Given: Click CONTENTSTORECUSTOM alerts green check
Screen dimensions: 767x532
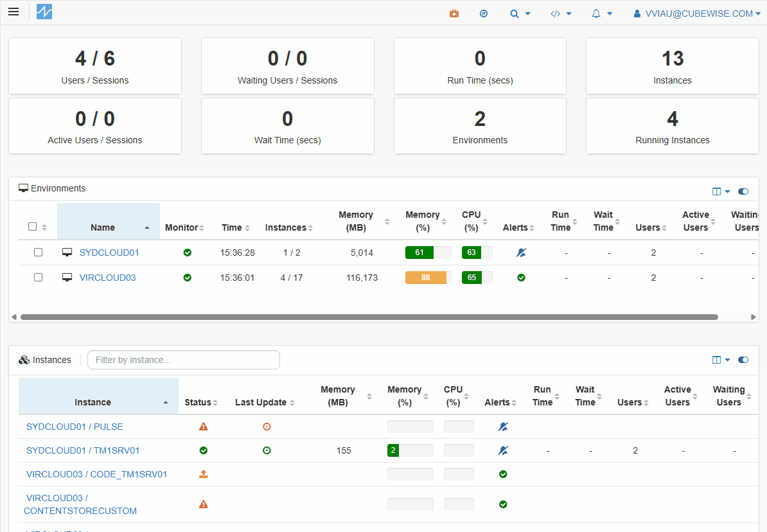Looking at the screenshot, I should [503, 504].
